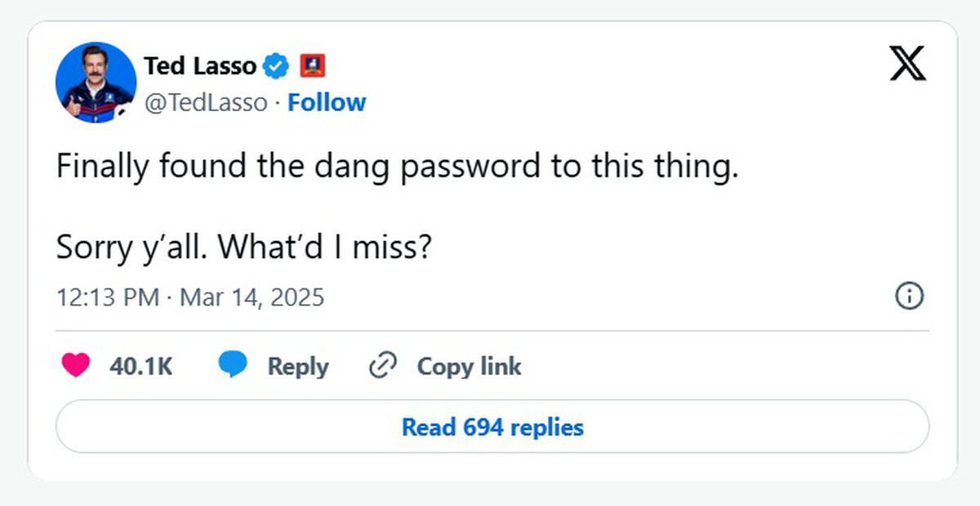Follow the @TedLasso account
Viewport: 980px width, 506px height.
coord(327,102)
